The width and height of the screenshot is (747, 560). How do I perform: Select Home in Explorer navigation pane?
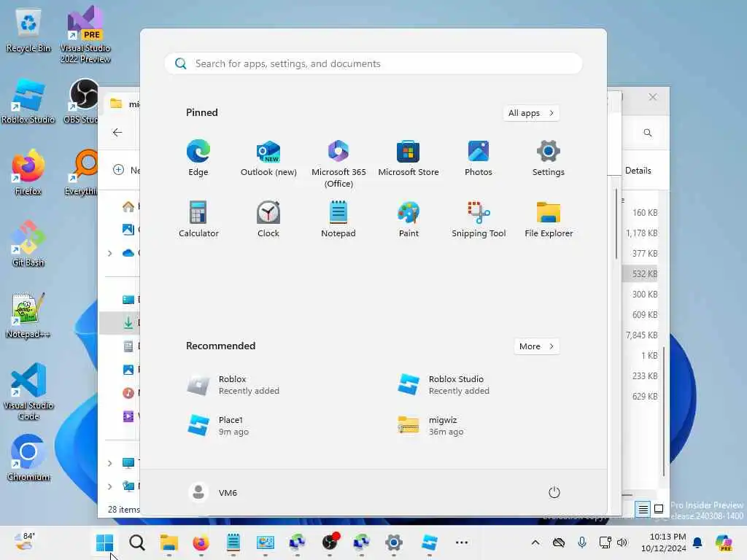128,206
